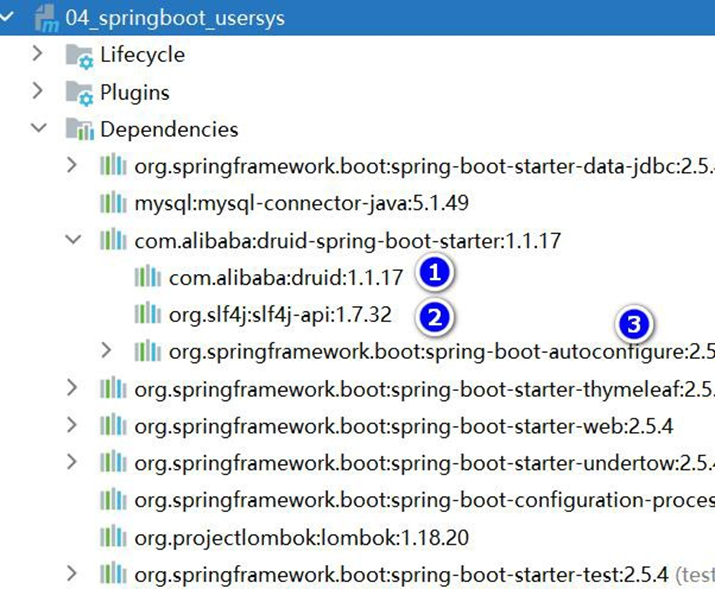The width and height of the screenshot is (715, 589).
Task: Expand spring-boot-starter-data-jdbc dependency
Action: (x=72, y=165)
